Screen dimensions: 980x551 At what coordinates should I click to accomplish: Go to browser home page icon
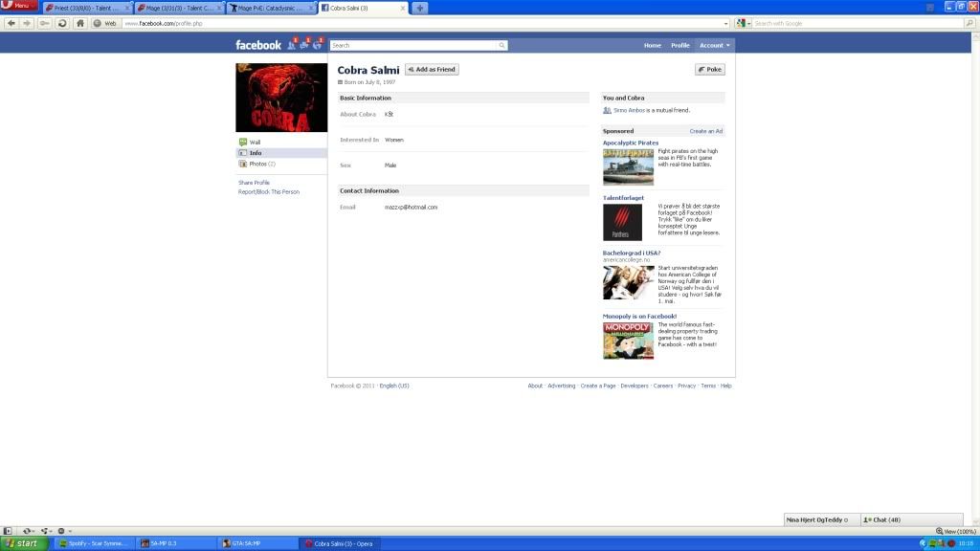[80, 23]
